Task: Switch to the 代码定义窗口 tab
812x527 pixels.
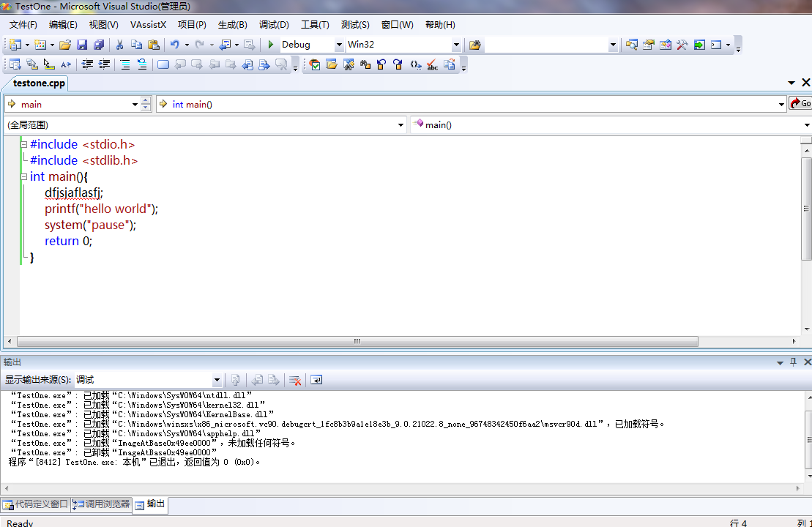Action: [36, 504]
